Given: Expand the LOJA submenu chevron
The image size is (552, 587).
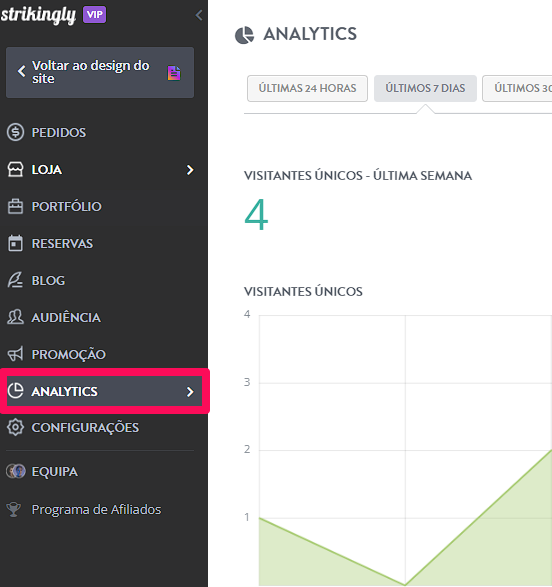Looking at the screenshot, I should tap(190, 170).
